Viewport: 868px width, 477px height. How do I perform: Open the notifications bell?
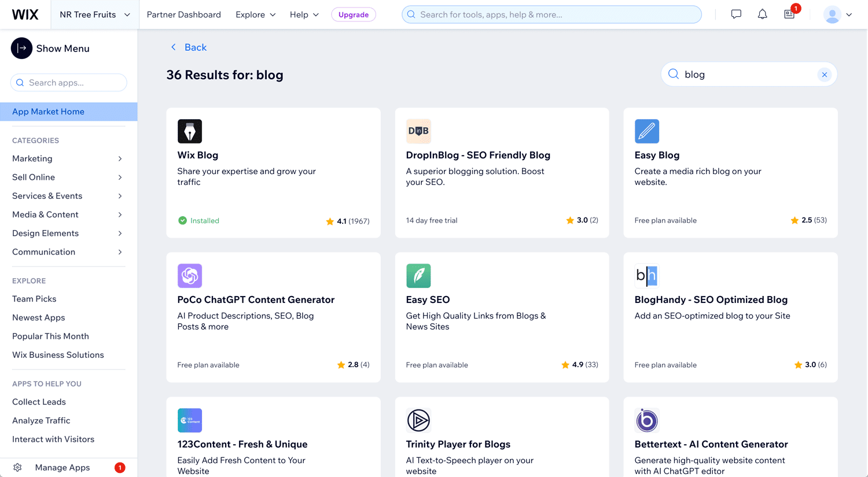[763, 14]
